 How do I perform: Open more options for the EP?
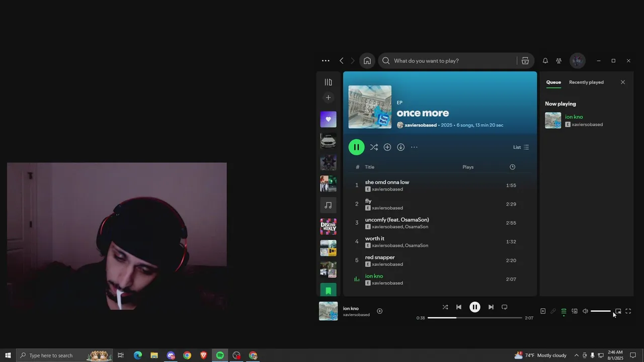[414, 147]
